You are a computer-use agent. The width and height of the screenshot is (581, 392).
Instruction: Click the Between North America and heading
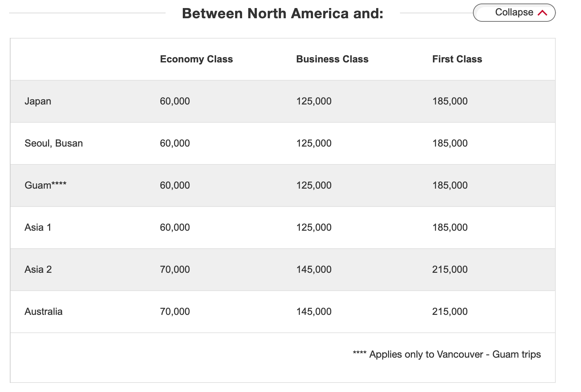282,14
